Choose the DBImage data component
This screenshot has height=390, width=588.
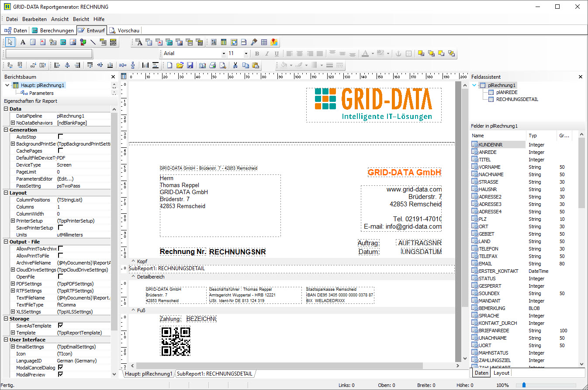click(x=179, y=42)
